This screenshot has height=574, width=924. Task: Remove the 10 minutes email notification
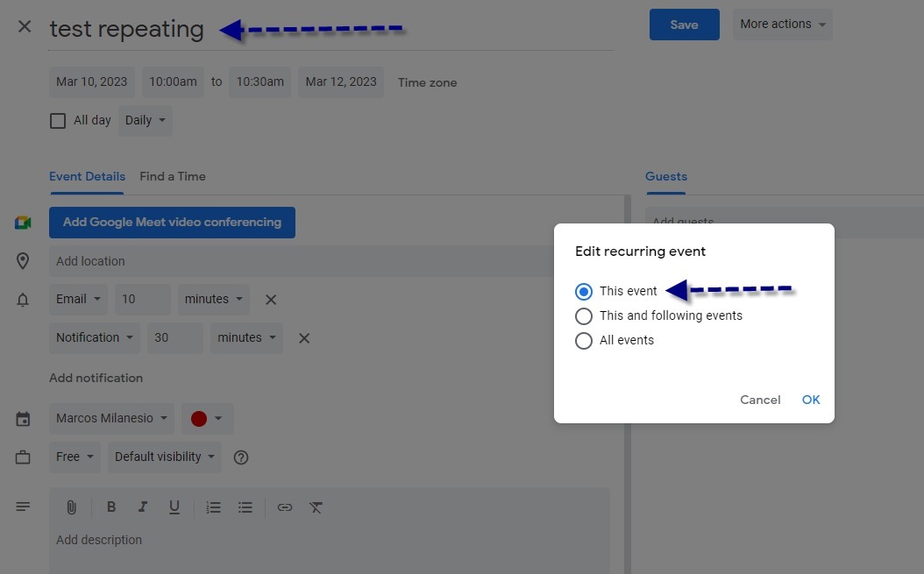[271, 300]
